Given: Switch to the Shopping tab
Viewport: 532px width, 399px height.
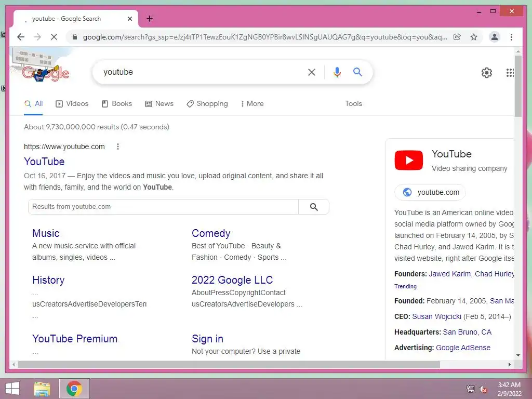Looking at the screenshot, I should click(207, 104).
